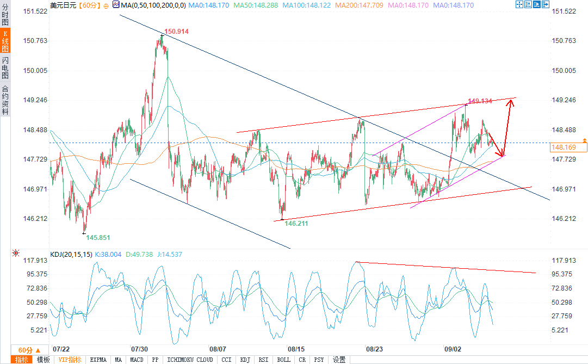
Task: Switch to 分时图 side tab
Action: click(x=5, y=14)
